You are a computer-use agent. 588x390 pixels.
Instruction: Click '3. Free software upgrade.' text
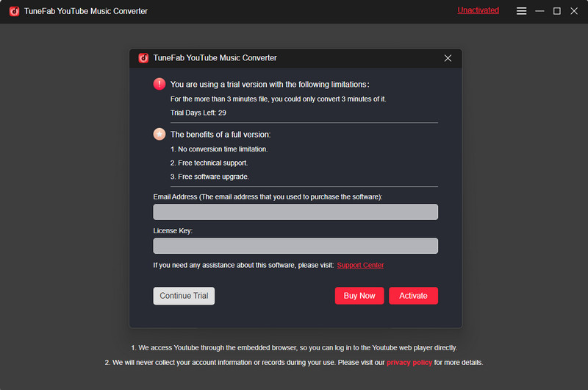click(x=209, y=177)
